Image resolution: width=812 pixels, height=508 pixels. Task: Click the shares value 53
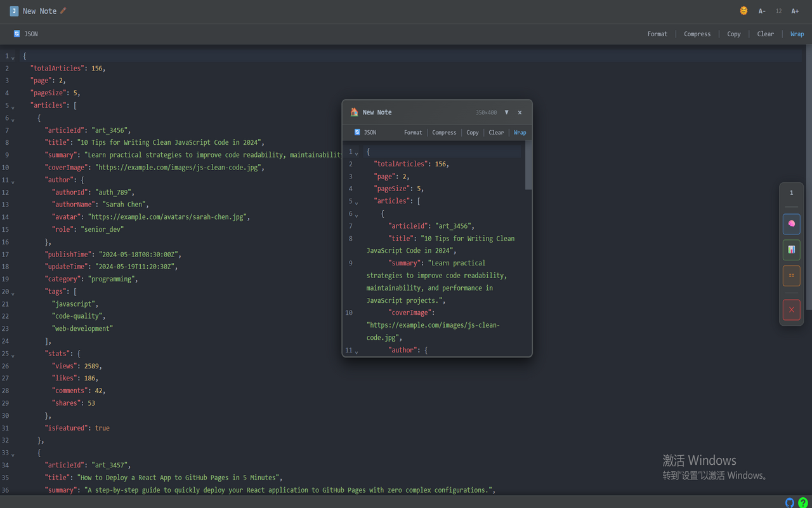pyautogui.click(x=91, y=403)
